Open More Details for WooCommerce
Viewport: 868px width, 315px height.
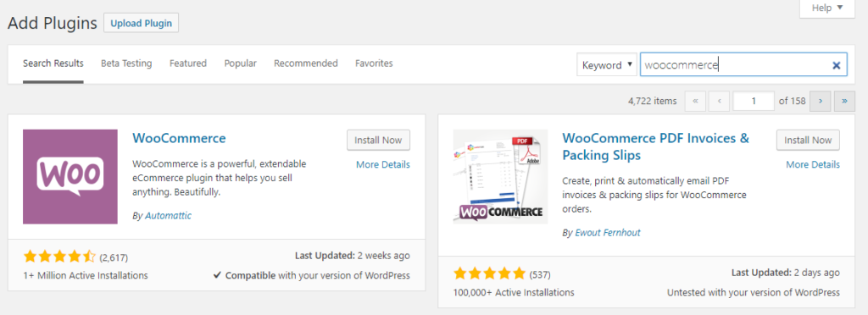[383, 164]
